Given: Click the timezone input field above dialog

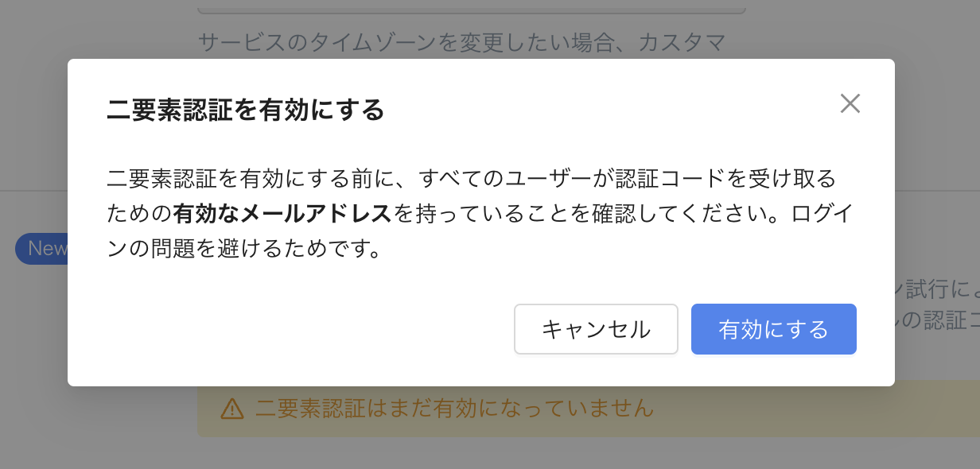Looking at the screenshot, I should tap(472, 7).
